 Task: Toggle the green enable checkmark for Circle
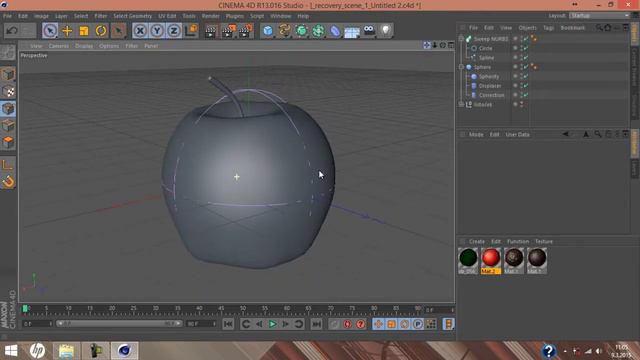526,48
